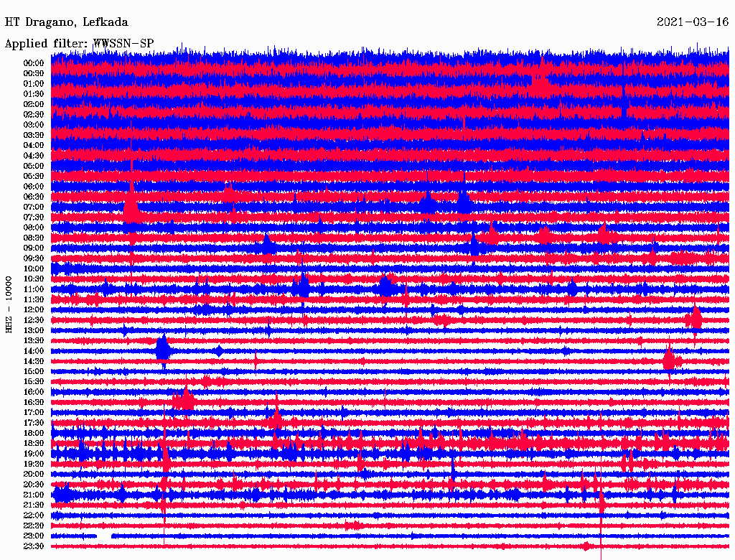Click the '15:30' time label
735x560 pixels.
34,382
